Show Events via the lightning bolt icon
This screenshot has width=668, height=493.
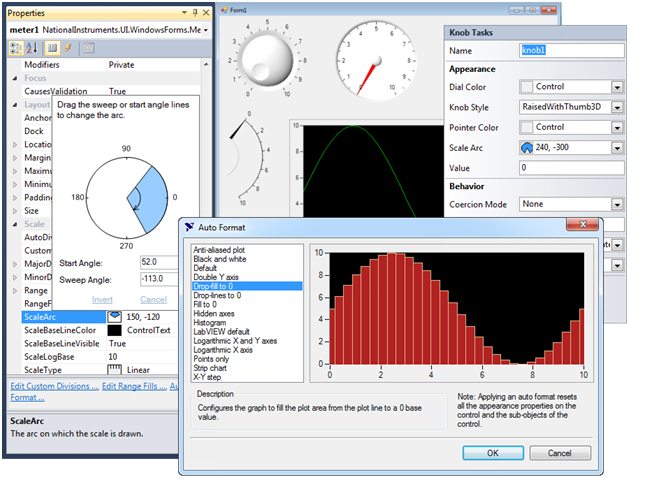click(67, 48)
